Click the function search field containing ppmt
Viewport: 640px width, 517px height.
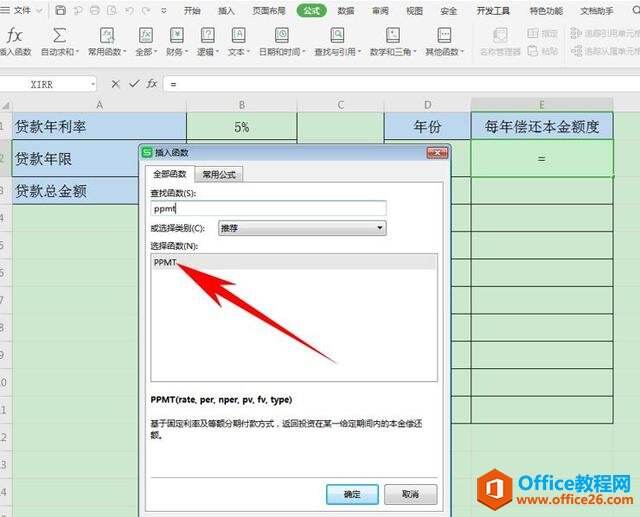coord(268,208)
